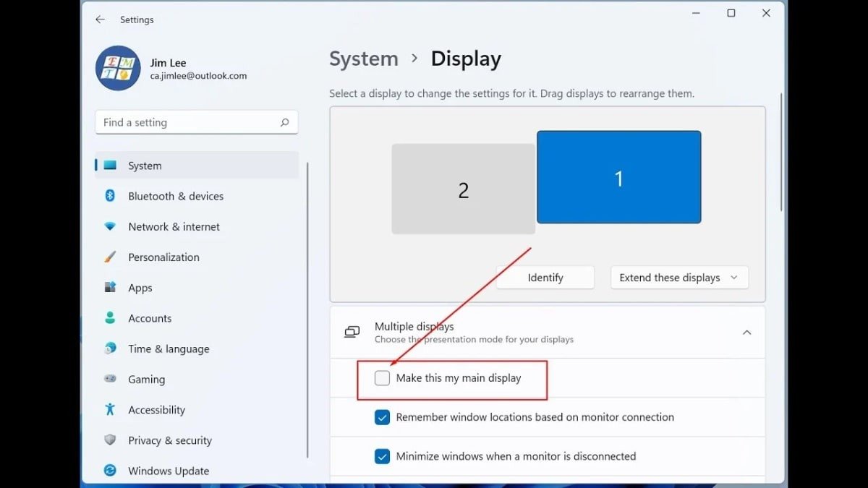
Task: Enable Make this my main display
Action: coord(381,377)
